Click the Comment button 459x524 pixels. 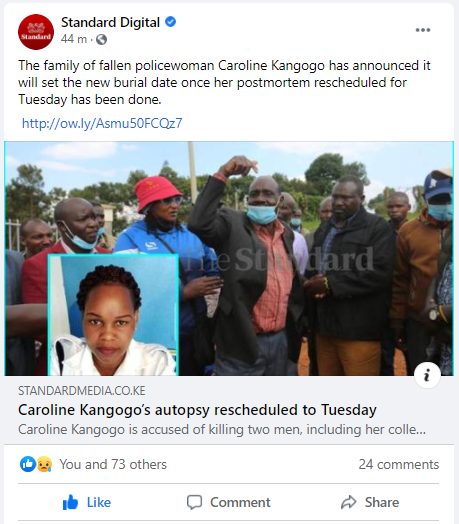click(228, 502)
